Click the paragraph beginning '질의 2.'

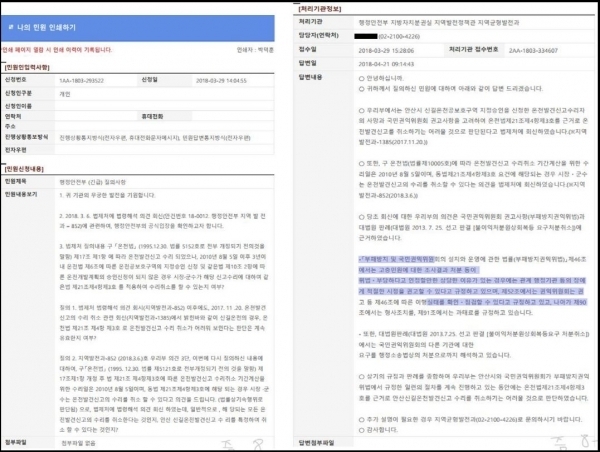pyautogui.click(x=165, y=394)
